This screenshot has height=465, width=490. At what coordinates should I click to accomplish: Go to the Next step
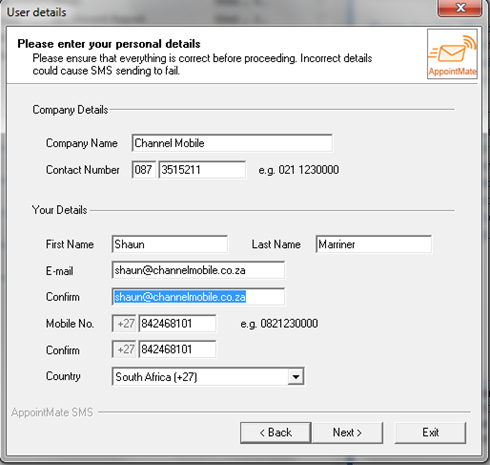click(347, 433)
